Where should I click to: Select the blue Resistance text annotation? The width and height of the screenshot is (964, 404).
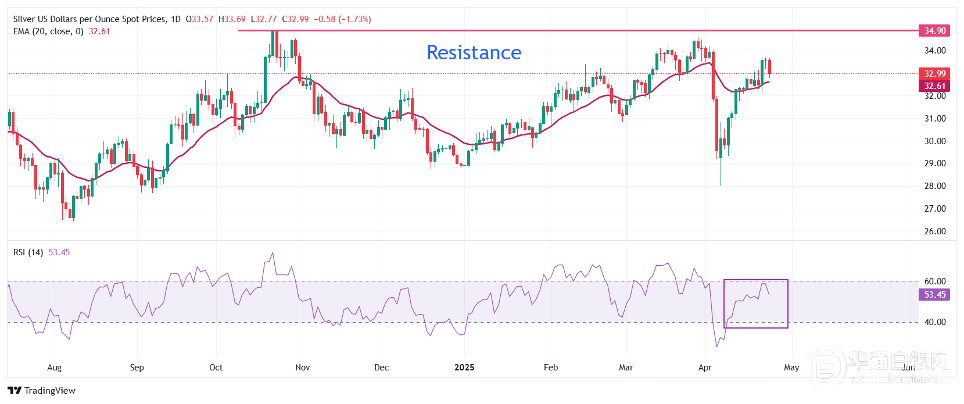click(x=473, y=53)
